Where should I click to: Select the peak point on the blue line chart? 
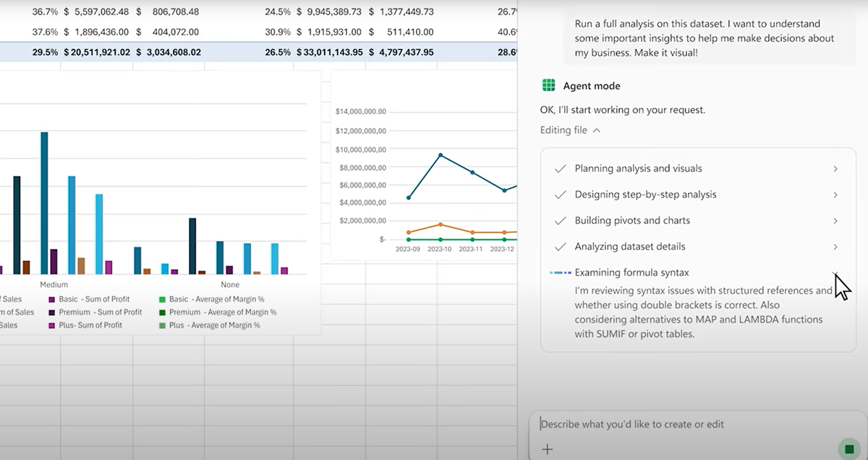[x=441, y=156]
